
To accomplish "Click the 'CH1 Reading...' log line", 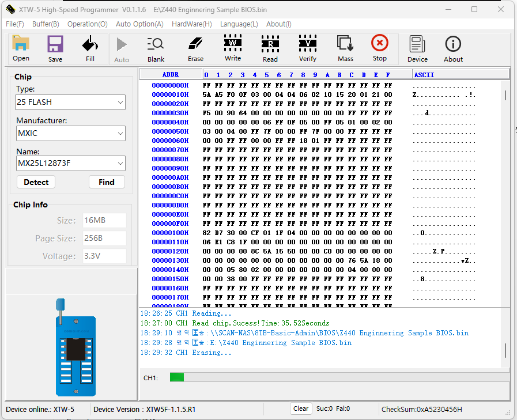I will [186, 313].
